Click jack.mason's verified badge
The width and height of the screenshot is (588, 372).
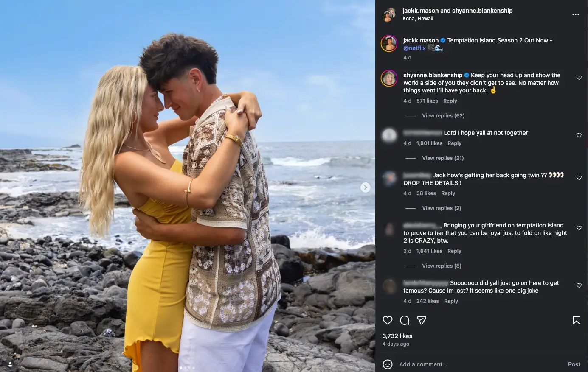442,40
